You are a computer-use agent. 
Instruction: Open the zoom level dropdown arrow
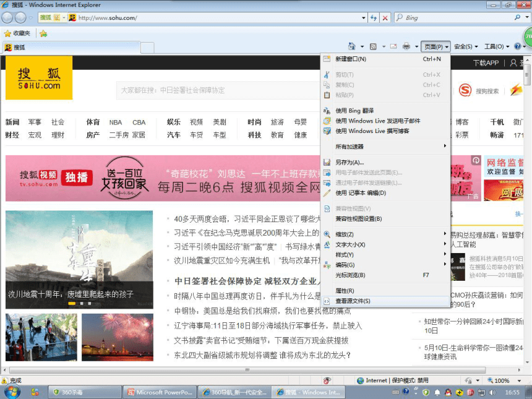click(x=519, y=380)
